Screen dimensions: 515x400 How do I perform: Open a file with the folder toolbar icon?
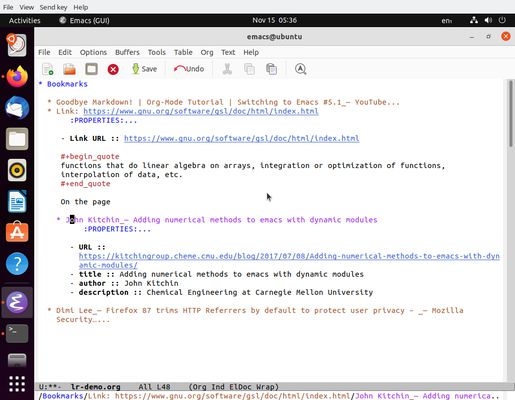70,69
